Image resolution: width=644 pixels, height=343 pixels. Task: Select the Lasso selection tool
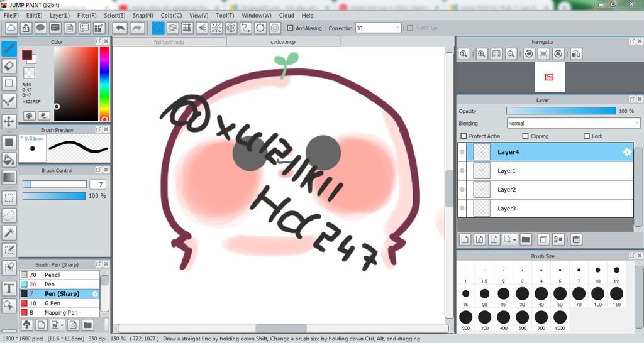[9, 215]
